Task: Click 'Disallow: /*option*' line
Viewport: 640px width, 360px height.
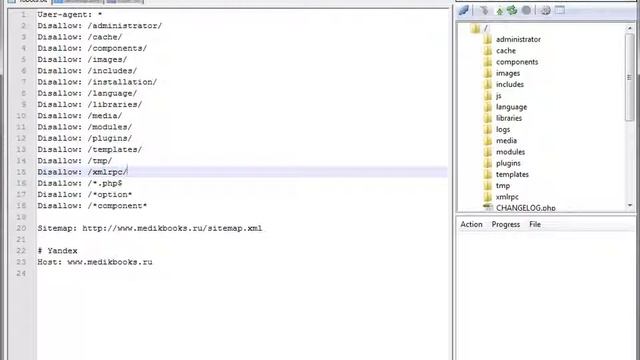Action: click(84, 195)
